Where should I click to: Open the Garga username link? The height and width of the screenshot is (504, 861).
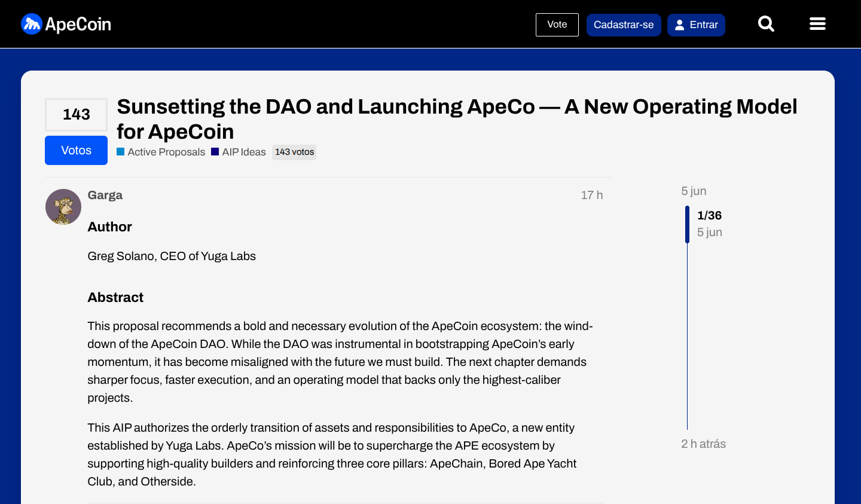tap(105, 195)
